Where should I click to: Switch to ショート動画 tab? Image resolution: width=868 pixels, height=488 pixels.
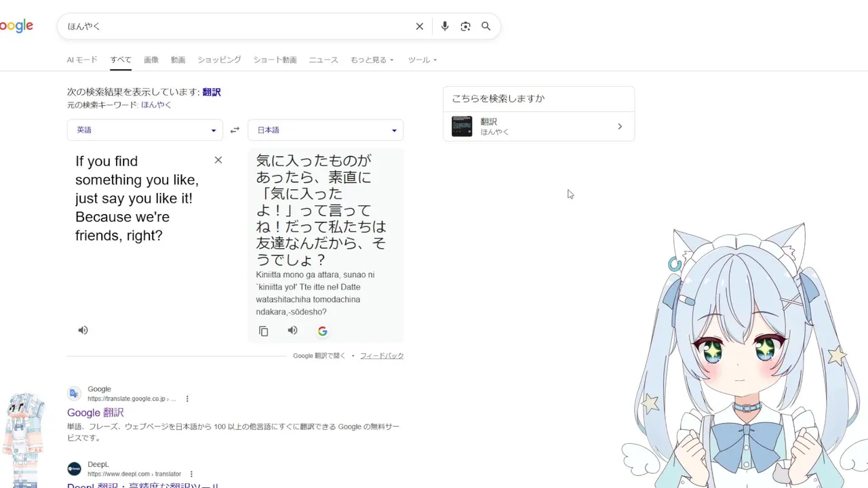tap(275, 60)
